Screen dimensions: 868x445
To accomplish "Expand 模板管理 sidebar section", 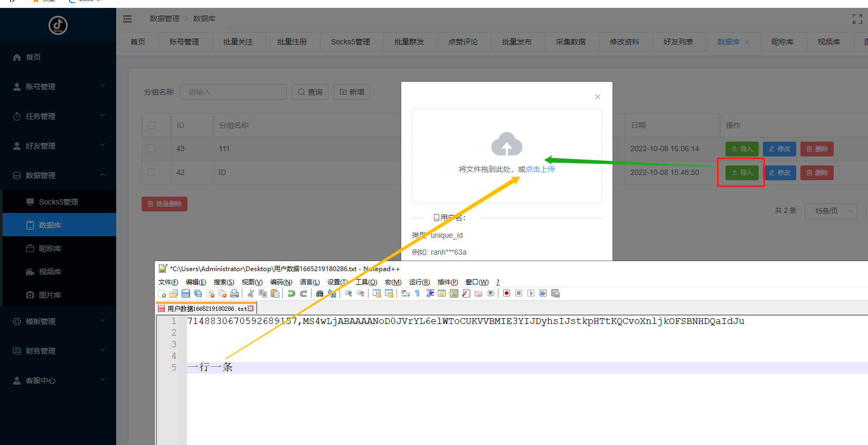I will coord(58,321).
